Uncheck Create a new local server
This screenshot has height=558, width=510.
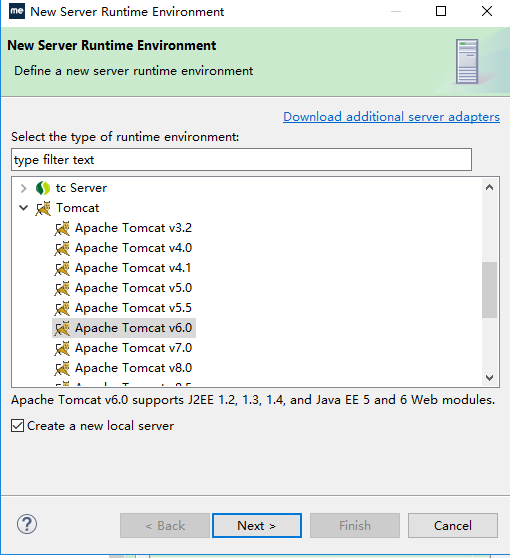17,426
